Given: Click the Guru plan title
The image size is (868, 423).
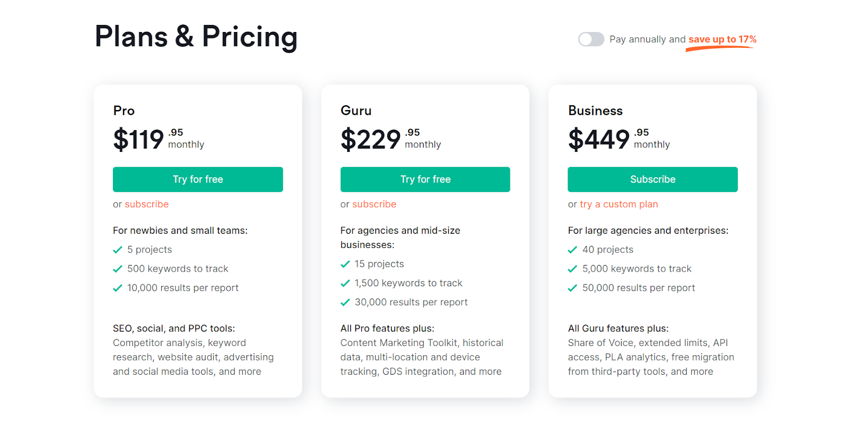Looking at the screenshot, I should point(356,111).
